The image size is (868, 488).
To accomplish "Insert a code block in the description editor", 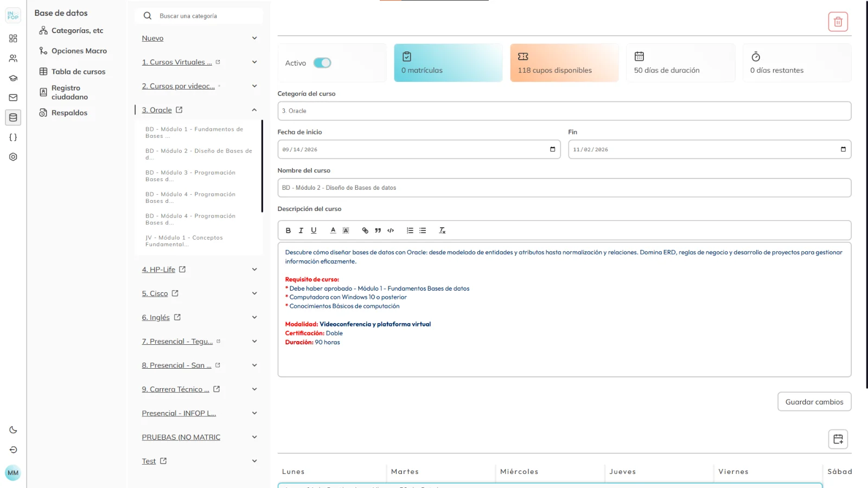I will tap(391, 230).
